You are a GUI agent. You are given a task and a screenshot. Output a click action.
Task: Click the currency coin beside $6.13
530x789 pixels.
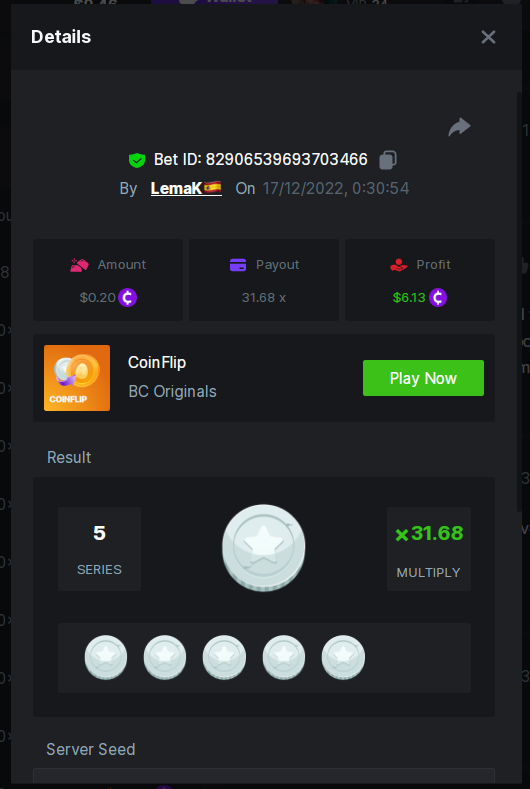pos(438,297)
